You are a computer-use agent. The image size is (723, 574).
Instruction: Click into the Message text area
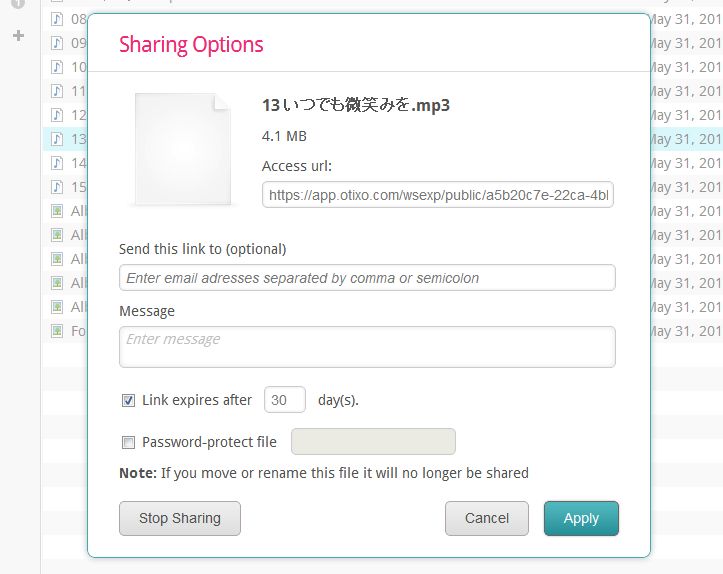click(x=367, y=347)
